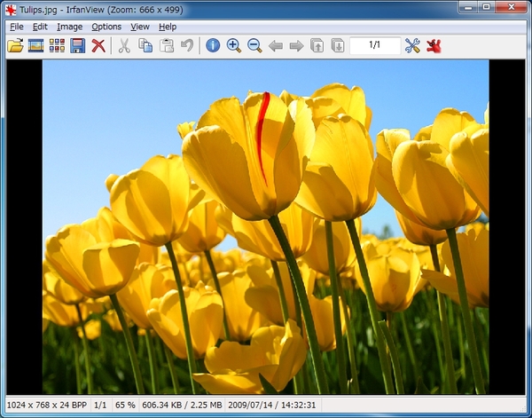Open the Image menu
Viewport: 532px width, 418px height.
click(x=69, y=27)
